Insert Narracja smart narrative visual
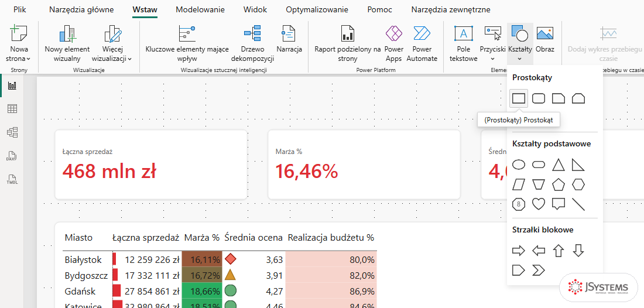 pyautogui.click(x=289, y=39)
